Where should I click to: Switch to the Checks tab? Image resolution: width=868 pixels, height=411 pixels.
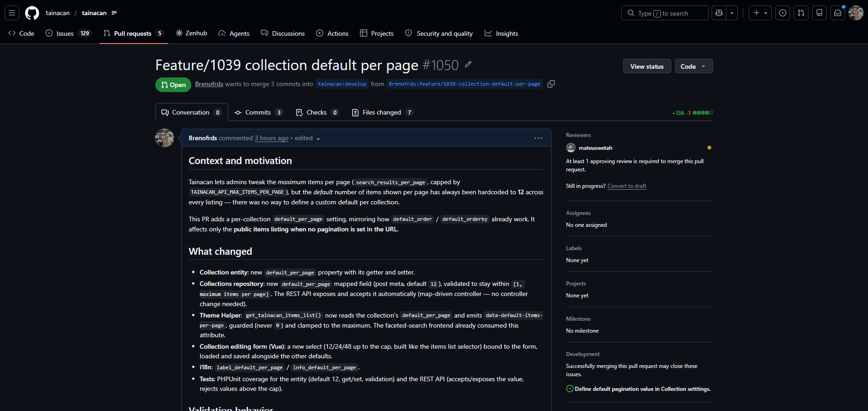coord(317,112)
